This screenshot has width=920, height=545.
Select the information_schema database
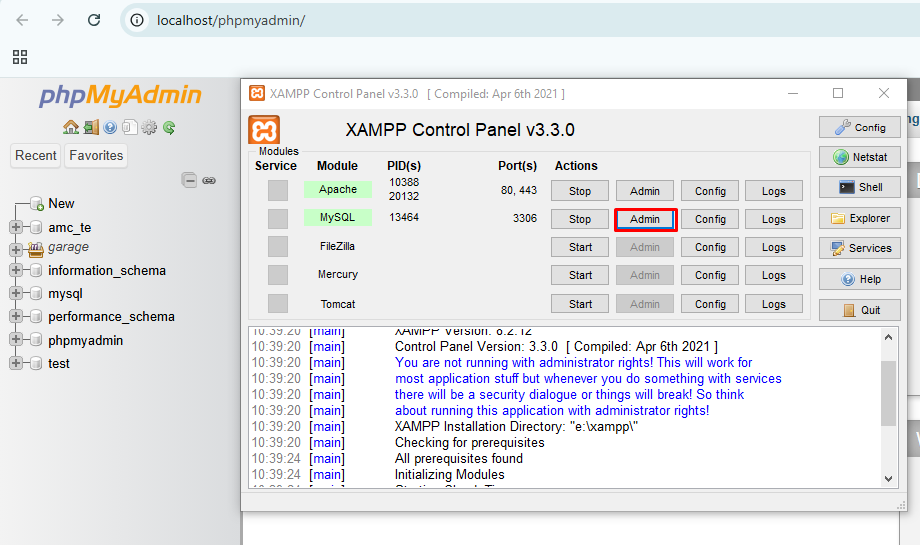(107, 270)
